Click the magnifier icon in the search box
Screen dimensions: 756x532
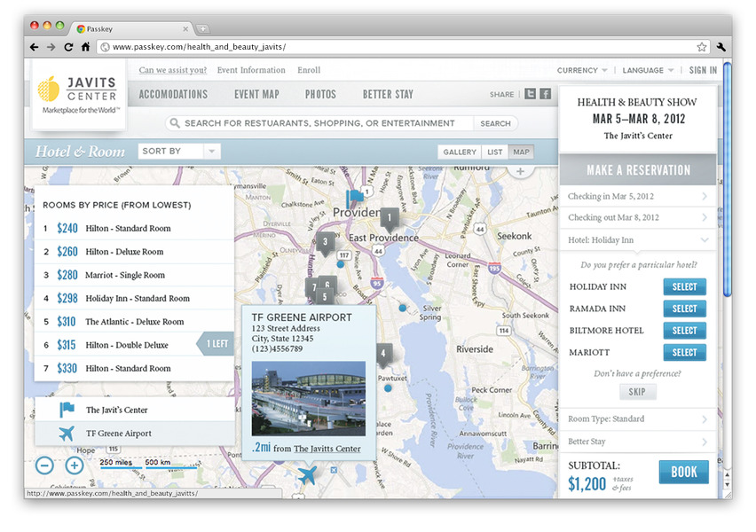[175, 123]
